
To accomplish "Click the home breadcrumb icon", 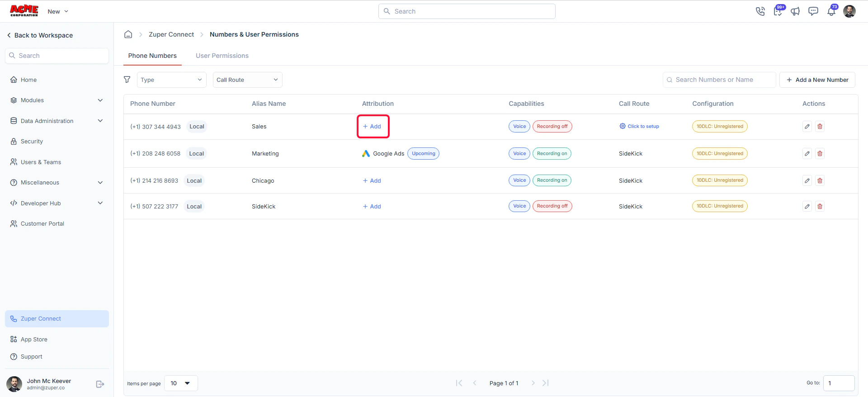I will tap(128, 34).
